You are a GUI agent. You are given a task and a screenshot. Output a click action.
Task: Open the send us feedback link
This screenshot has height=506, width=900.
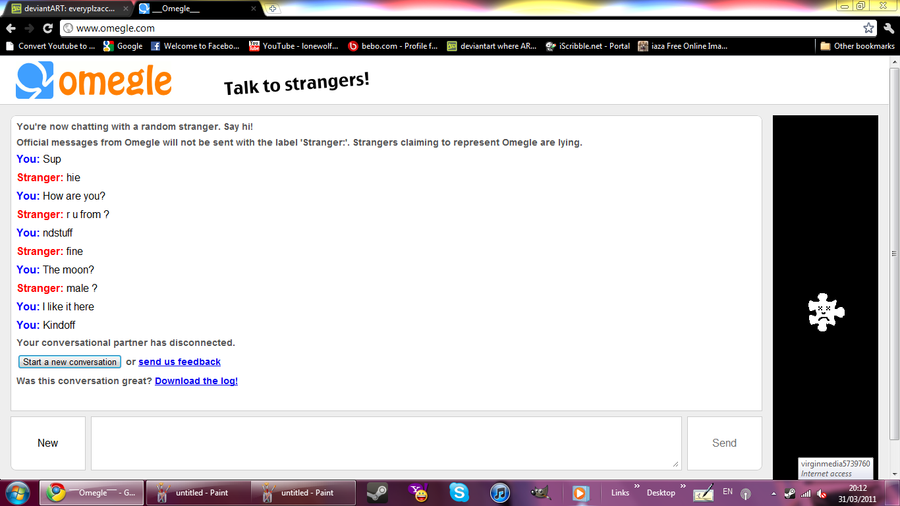pyautogui.click(x=180, y=362)
